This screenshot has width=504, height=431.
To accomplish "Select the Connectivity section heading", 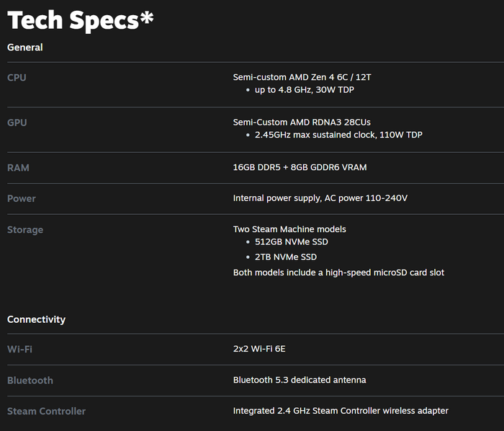I will point(36,319).
